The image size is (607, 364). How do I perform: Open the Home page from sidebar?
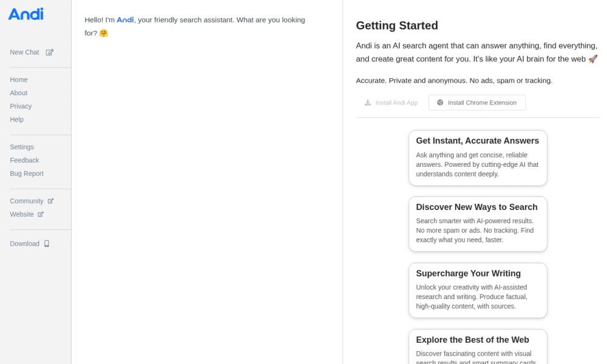pyautogui.click(x=19, y=80)
